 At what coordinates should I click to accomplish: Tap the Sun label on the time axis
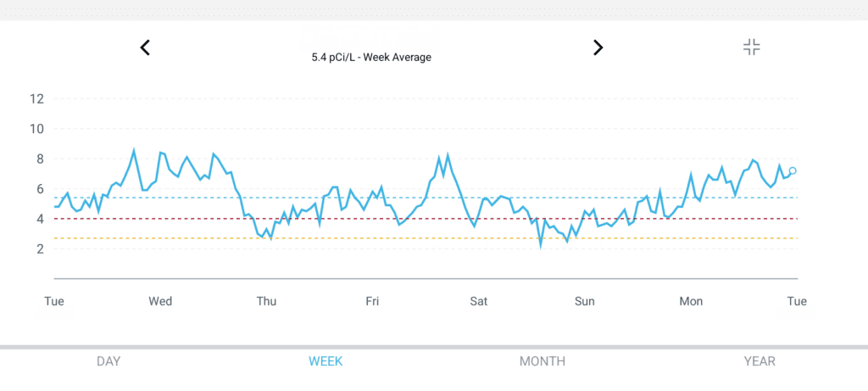pos(585,301)
